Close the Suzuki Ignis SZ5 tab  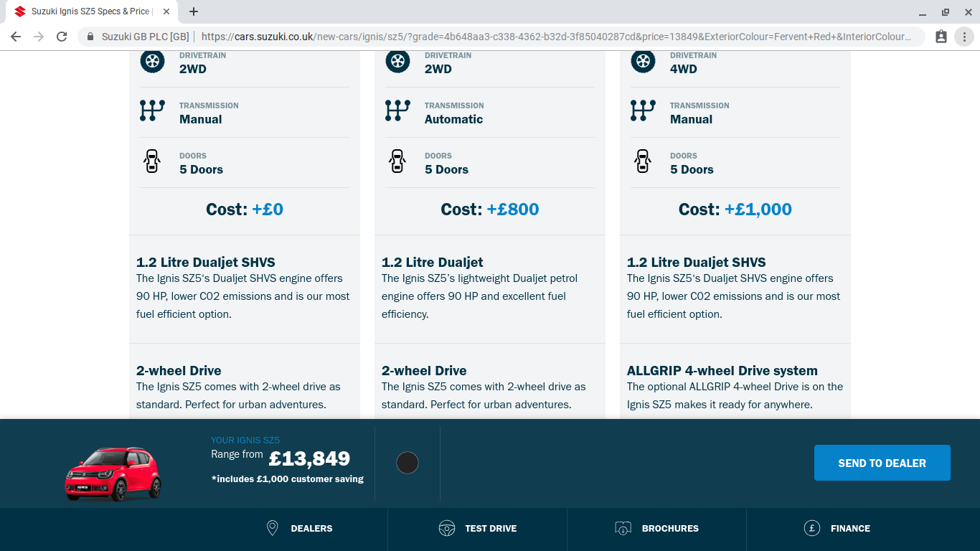tap(166, 11)
